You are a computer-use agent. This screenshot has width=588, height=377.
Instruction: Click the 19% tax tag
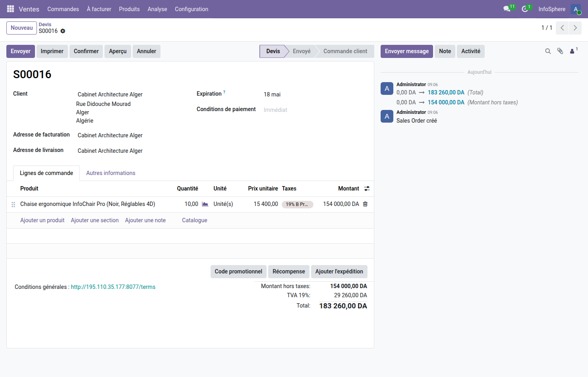[x=297, y=204]
